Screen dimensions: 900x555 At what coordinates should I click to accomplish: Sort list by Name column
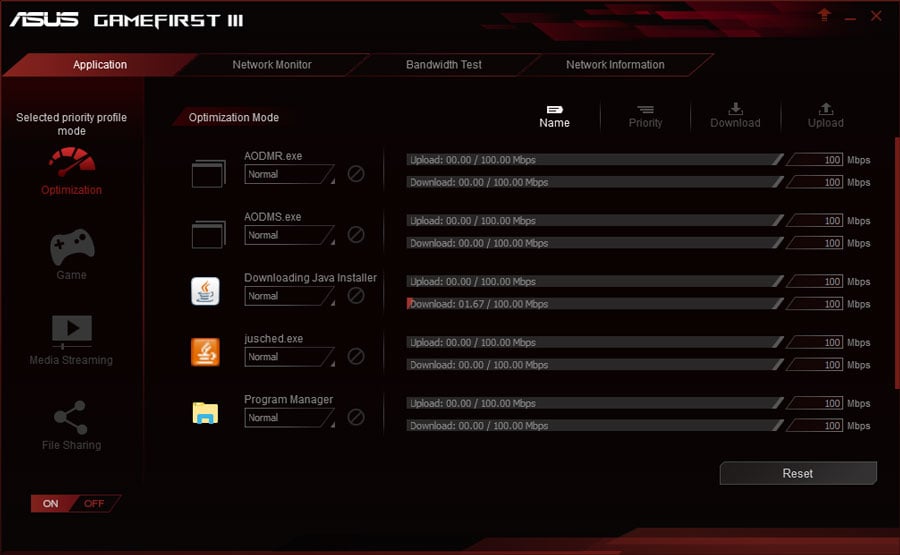[554, 117]
